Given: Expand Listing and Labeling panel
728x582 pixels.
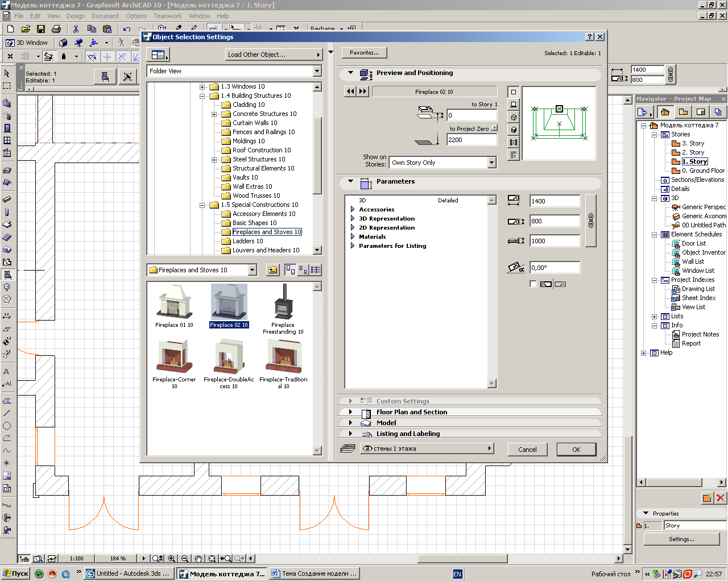Looking at the screenshot, I should (x=350, y=434).
